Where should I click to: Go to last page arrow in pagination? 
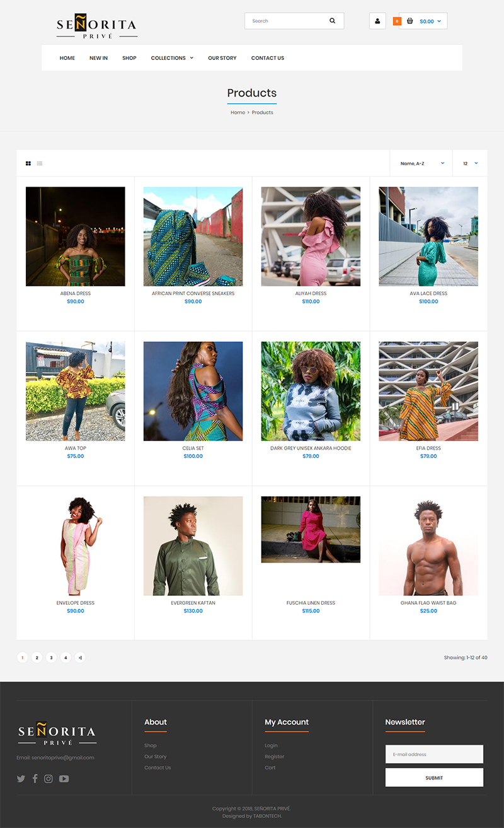(80, 658)
